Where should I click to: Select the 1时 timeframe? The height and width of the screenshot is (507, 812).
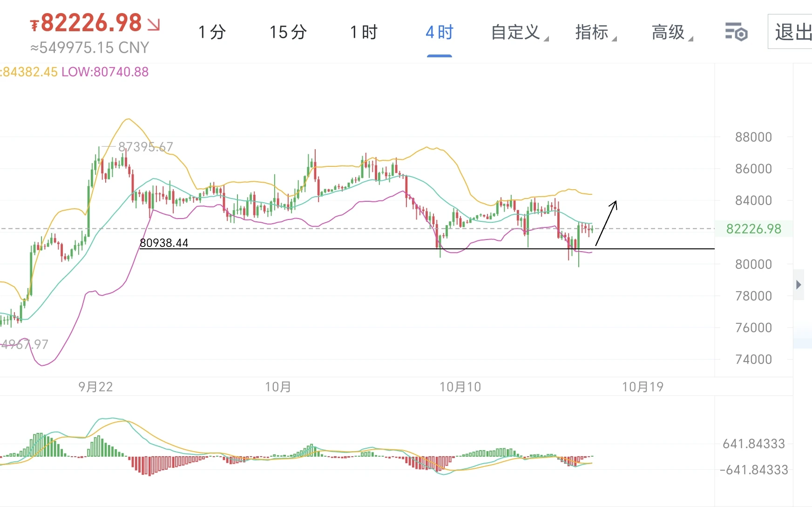[364, 32]
